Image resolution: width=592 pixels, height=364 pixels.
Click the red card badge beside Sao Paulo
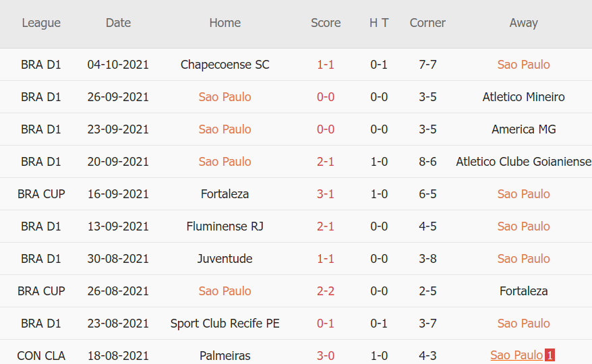point(550,355)
